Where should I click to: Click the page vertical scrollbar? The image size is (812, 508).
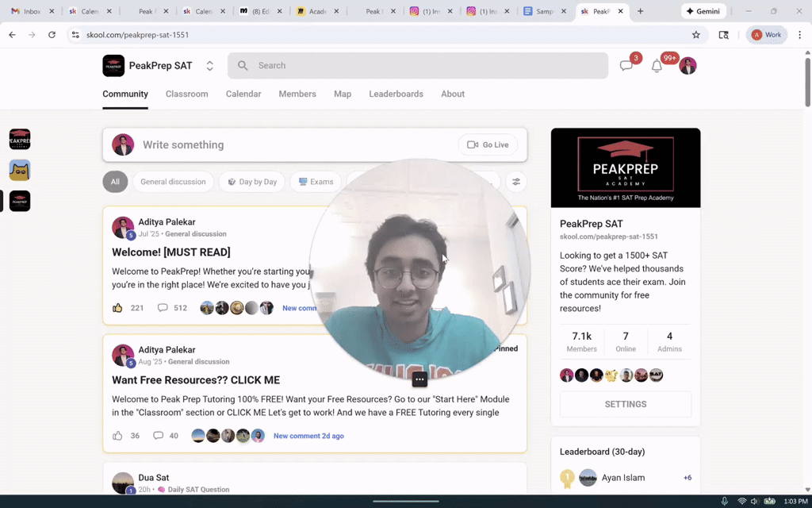807,83
